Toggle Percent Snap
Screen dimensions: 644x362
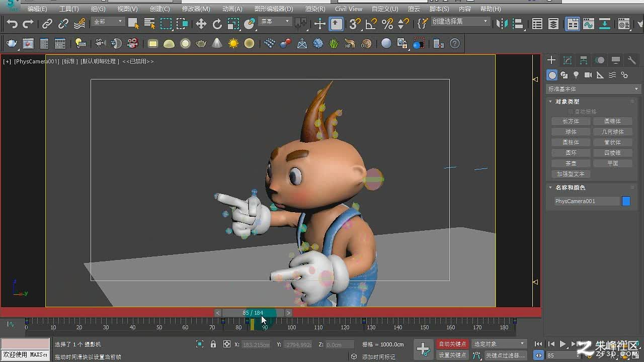pos(387,24)
